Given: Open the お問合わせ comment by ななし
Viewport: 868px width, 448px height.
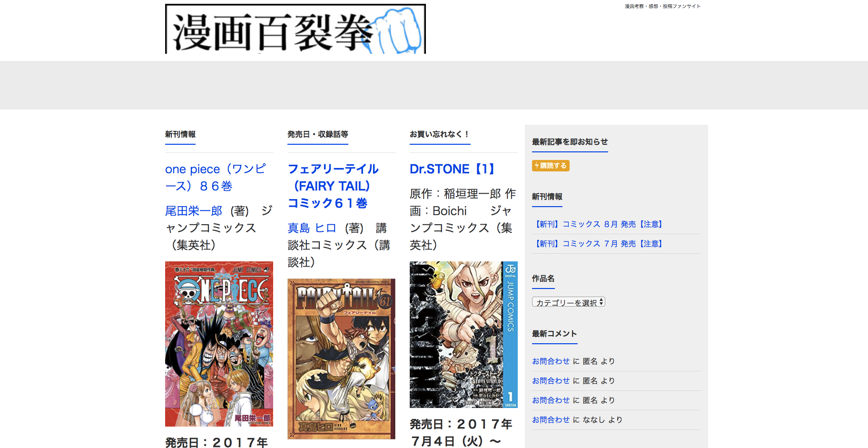Looking at the screenshot, I should 551,420.
